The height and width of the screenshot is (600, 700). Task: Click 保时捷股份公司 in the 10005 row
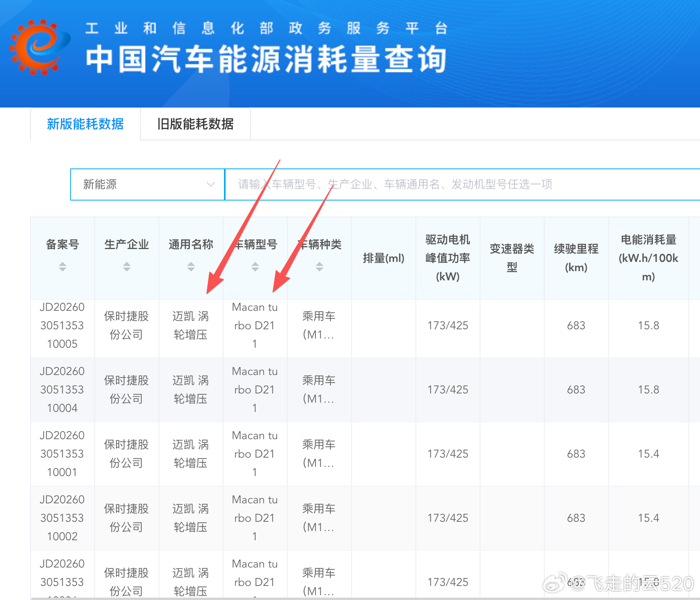(126, 325)
